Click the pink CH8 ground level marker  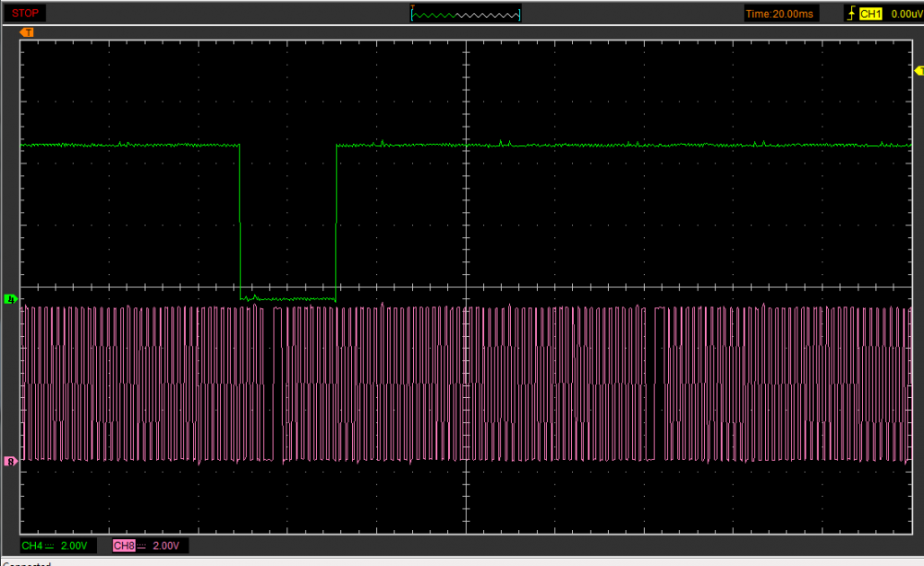pos(11,461)
